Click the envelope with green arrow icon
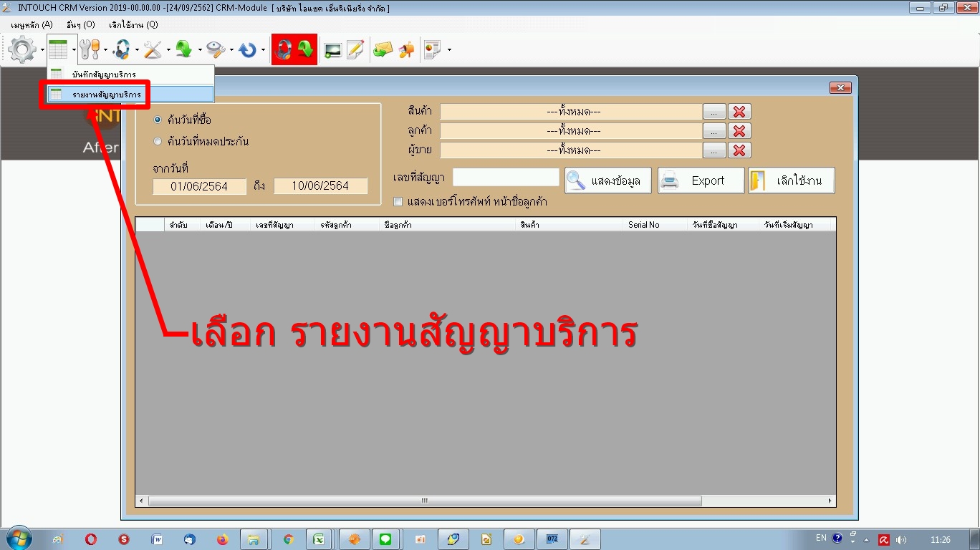 (383, 49)
